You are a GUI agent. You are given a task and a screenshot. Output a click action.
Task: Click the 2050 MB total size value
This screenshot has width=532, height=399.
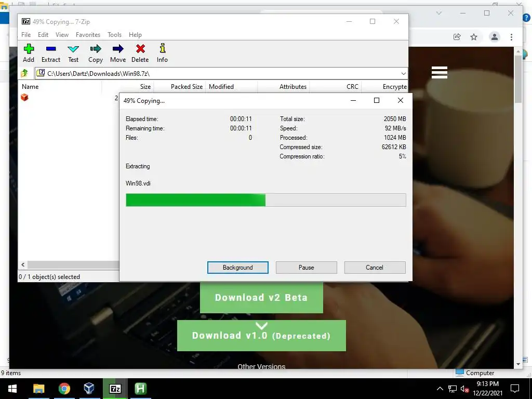tap(395, 119)
